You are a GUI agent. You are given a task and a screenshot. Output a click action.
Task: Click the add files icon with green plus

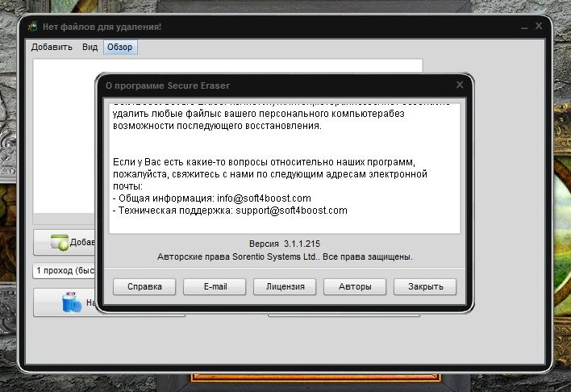(x=60, y=242)
